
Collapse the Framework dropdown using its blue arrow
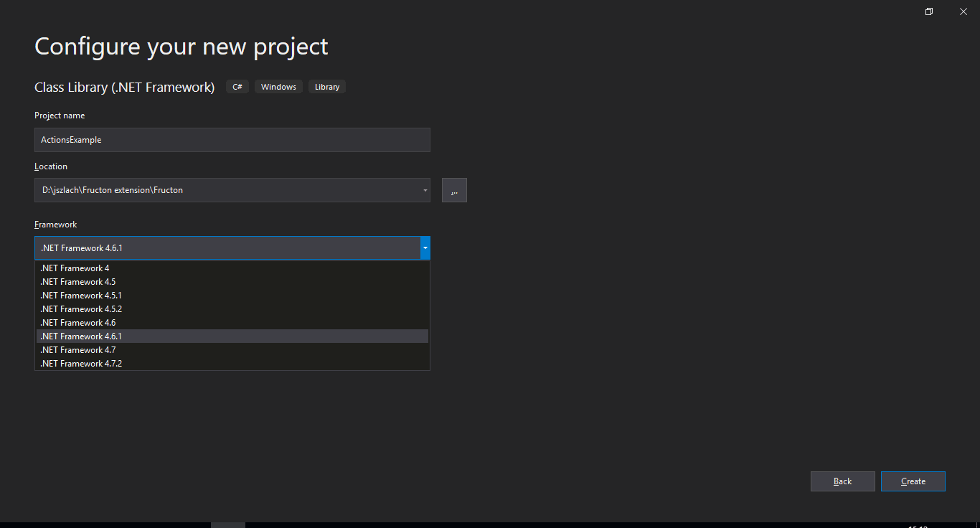pos(425,248)
